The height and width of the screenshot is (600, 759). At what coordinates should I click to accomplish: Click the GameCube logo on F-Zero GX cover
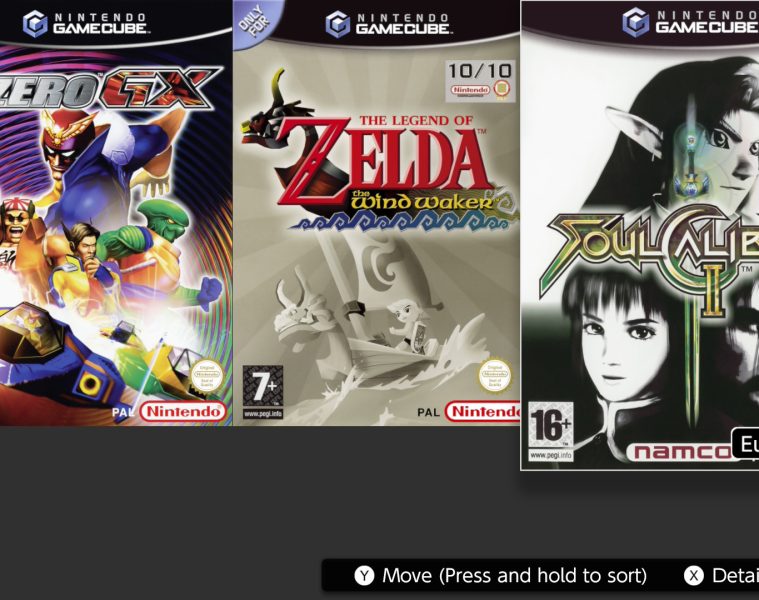(85, 23)
